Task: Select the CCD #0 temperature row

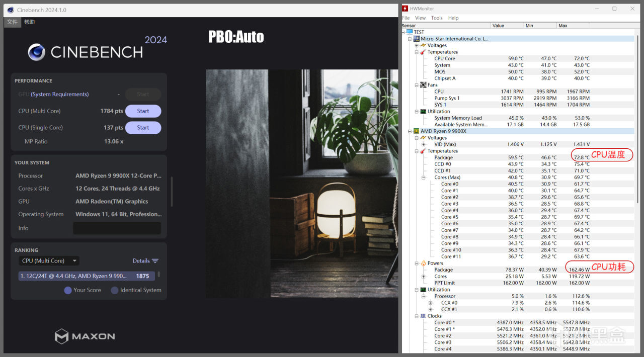Action: [518, 164]
